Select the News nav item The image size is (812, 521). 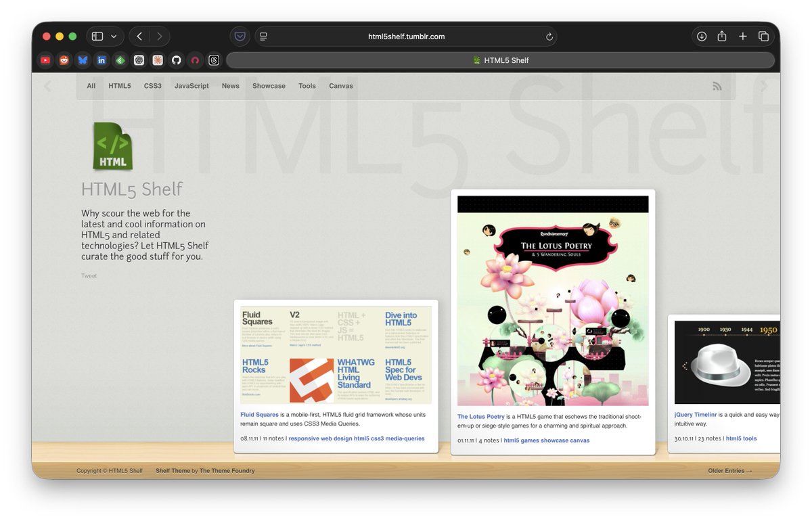[x=231, y=86]
